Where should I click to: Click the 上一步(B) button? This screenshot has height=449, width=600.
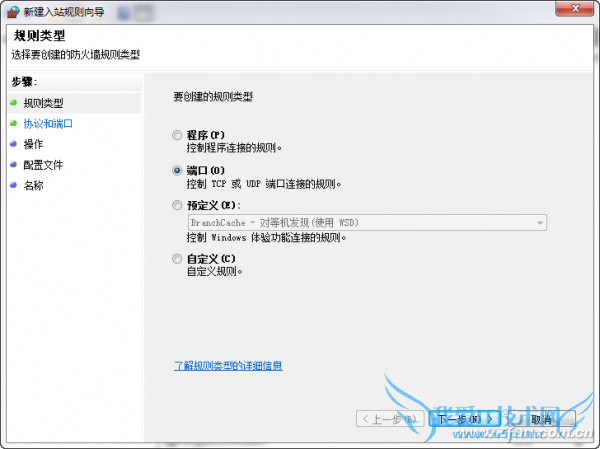click(390, 419)
